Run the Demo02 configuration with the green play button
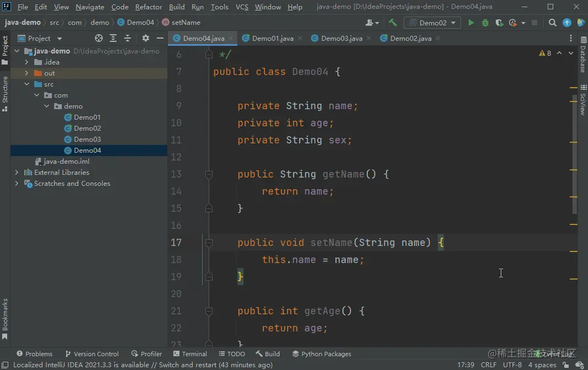The width and height of the screenshot is (588, 370). coord(471,23)
